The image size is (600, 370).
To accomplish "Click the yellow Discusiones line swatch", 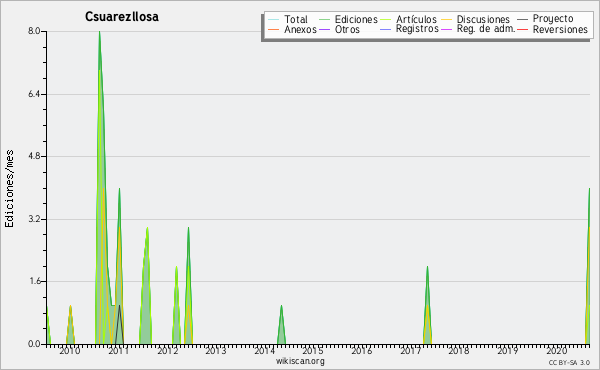I will coord(447,19).
